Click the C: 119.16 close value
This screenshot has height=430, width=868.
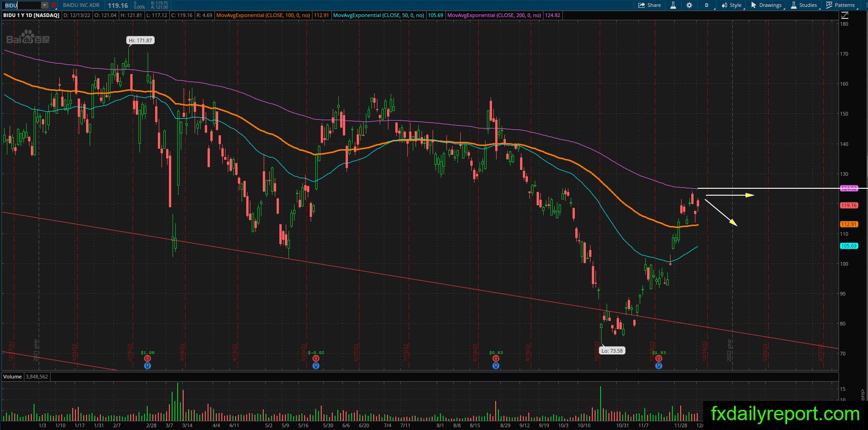pyautogui.click(x=181, y=15)
